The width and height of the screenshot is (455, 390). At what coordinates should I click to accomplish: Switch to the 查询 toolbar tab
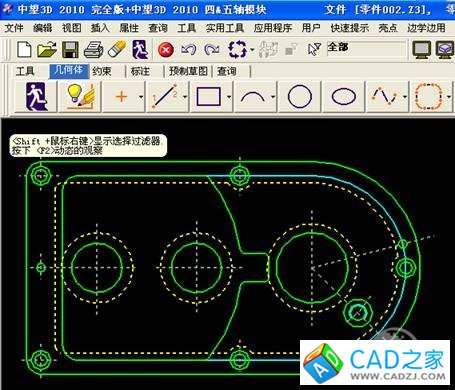[x=227, y=71]
